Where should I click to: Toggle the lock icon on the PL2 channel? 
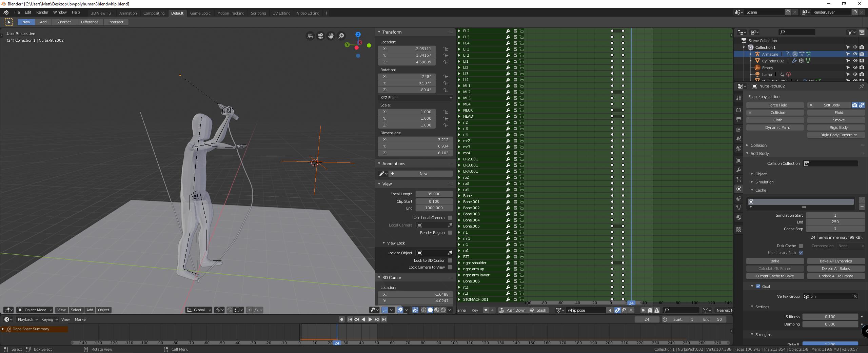pyautogui.click(x=521, y=31)
